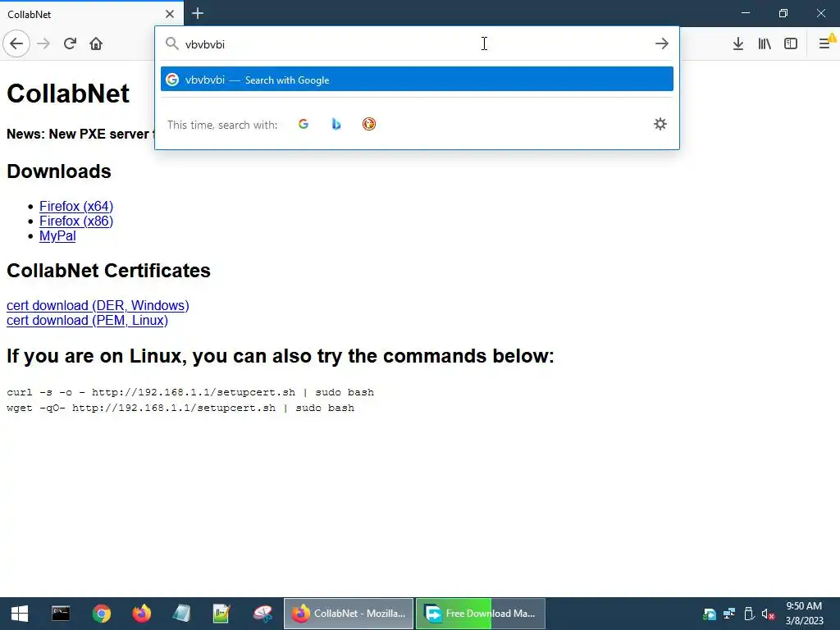Open the Firefox hamburger menu
The height and width of the screenshot is (630, 840).
tap(825, 44)
